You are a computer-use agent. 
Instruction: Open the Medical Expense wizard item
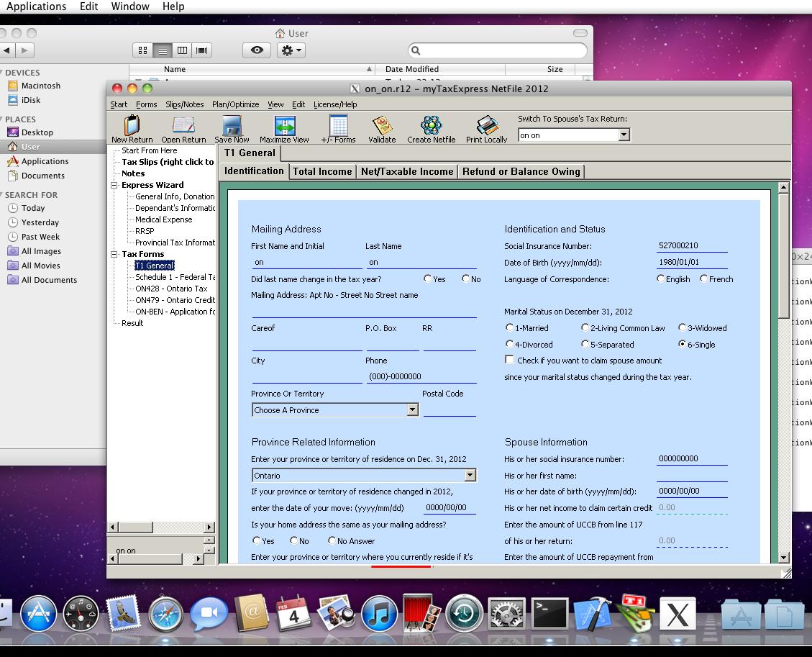(x=164, y=219)
